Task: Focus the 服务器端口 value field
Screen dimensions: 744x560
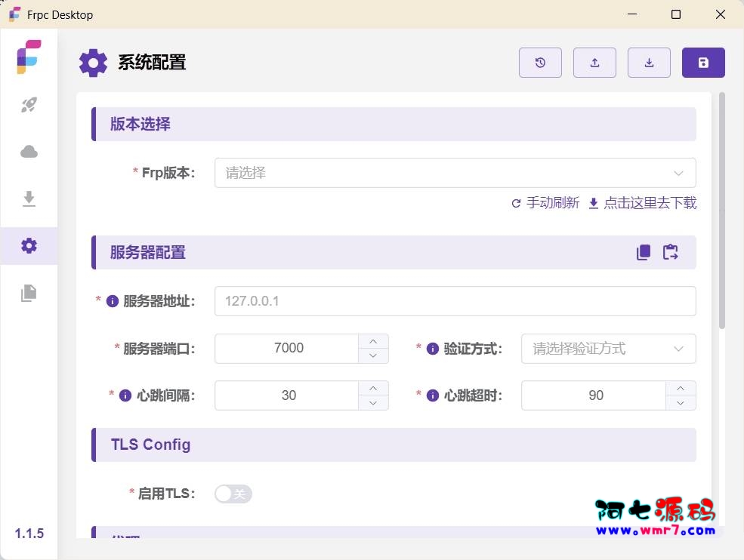Action: (x=286, y=349)
